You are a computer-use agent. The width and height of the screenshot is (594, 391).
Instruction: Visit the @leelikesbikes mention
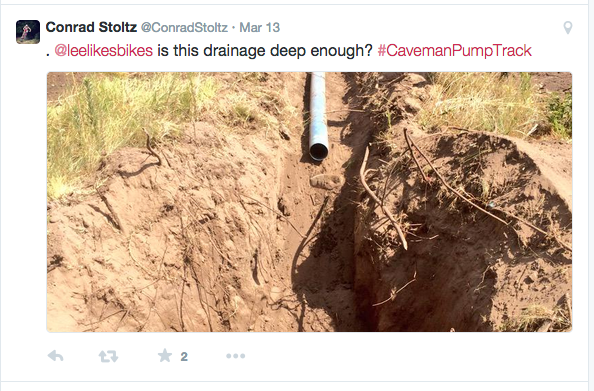point(104,50)
